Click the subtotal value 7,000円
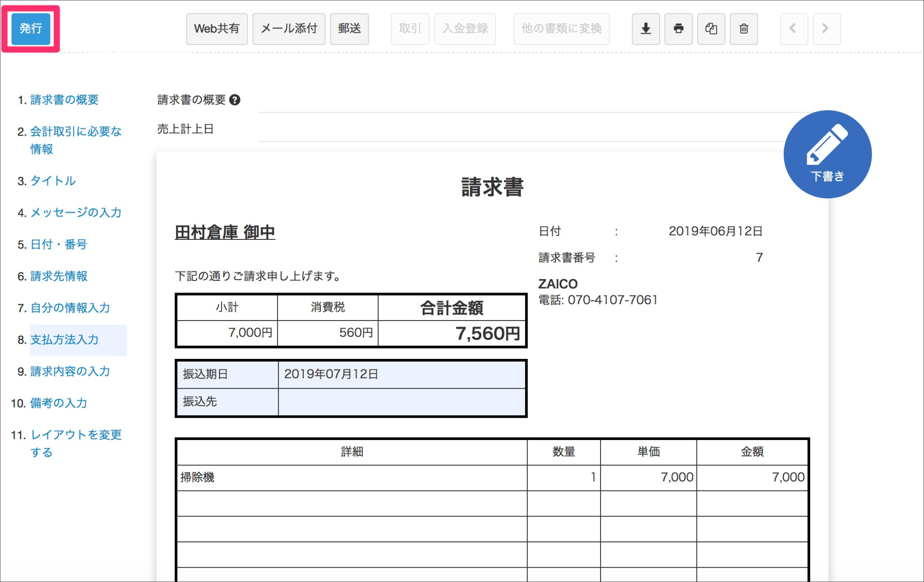 pyautogui.click(x=250, y=333)
